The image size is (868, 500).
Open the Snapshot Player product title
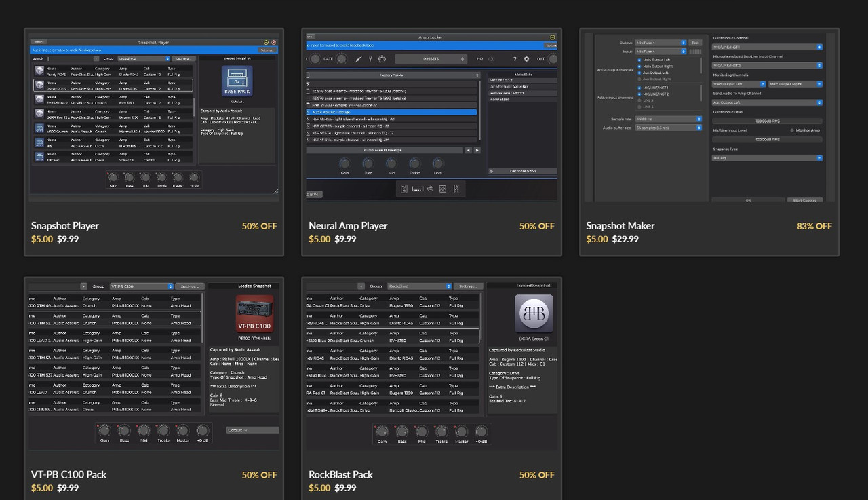pyautogui.click(x=65, y=226)
